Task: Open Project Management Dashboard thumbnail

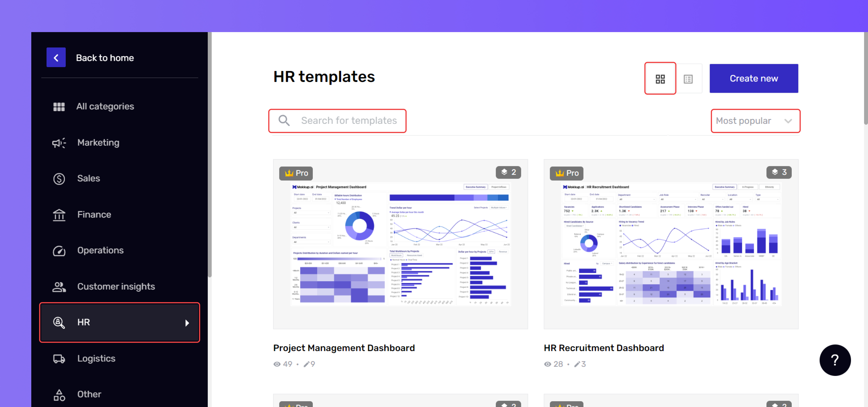Action: coord(400,244)
